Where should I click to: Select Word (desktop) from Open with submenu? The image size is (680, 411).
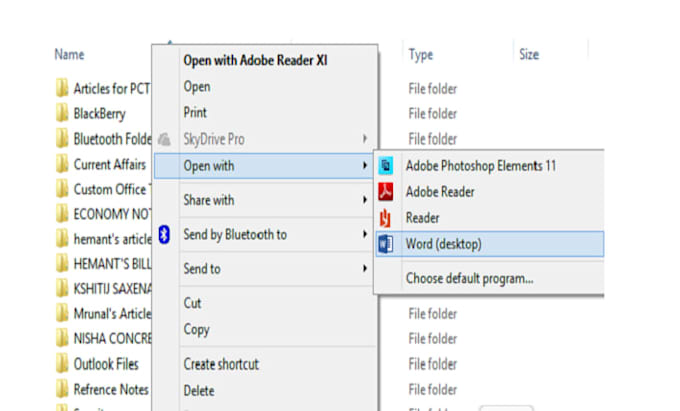[x=490, y=244]
